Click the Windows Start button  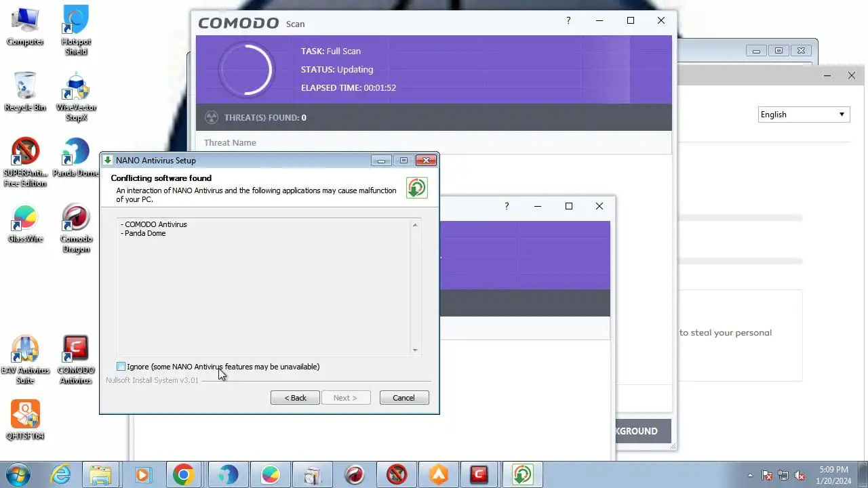click(18, 474)
